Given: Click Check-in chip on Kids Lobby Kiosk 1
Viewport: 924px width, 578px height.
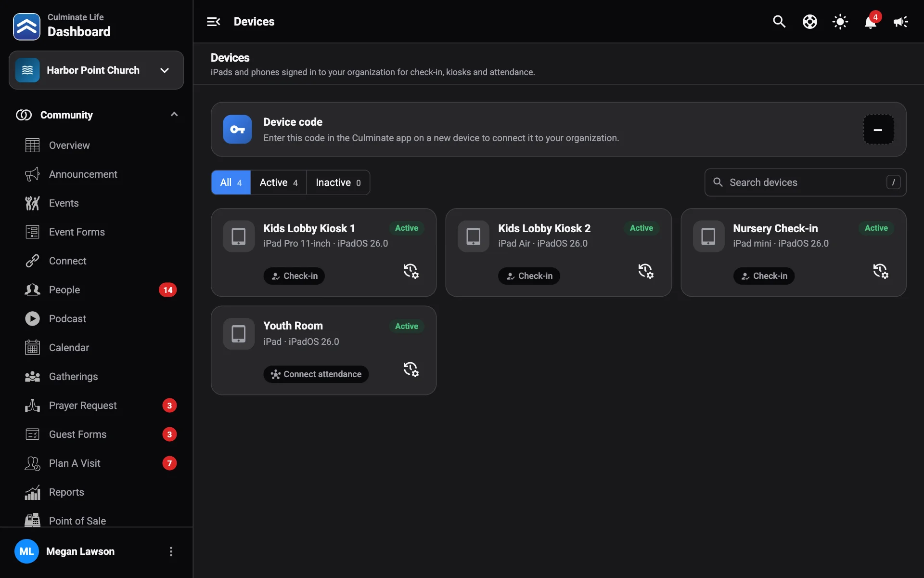Looking at the screenshot, I should (294, 276).
